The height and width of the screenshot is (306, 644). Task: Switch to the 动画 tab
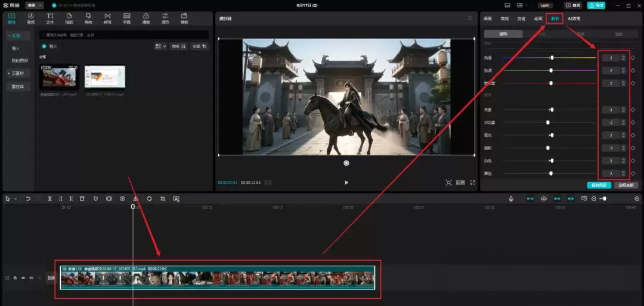[538, 18]
